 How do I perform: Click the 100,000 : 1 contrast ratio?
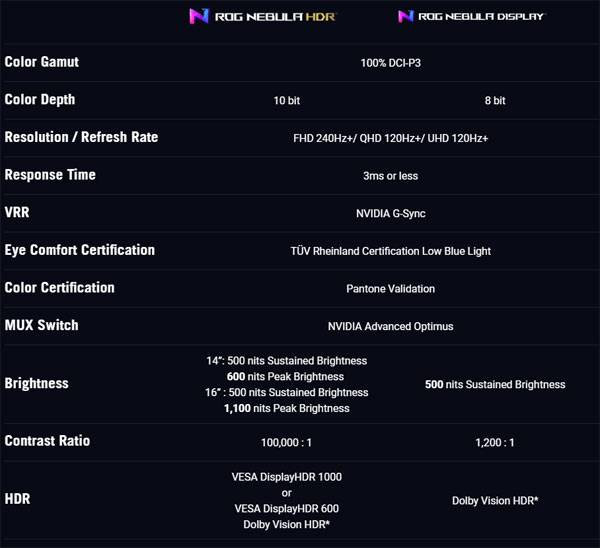tap(289, 442)
